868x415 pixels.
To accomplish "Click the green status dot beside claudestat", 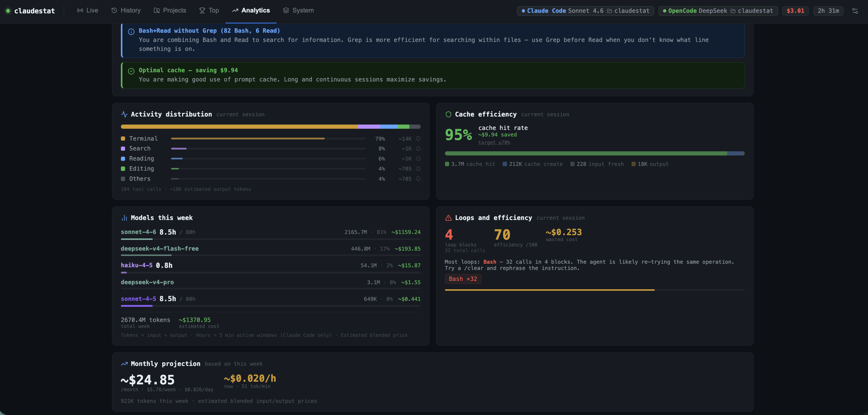I will coord(8,11).
